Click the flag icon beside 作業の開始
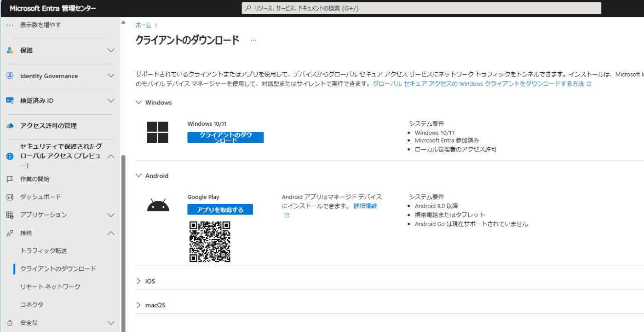This screenshot has height=332, width=644. coord(10,179)
